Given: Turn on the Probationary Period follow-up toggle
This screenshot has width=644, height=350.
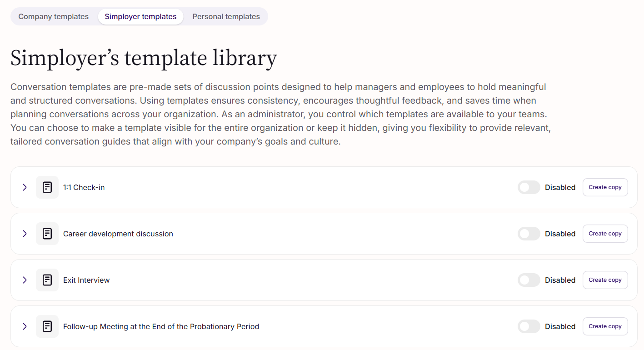Looking at the screenshot, I should [x=529, y=326].
